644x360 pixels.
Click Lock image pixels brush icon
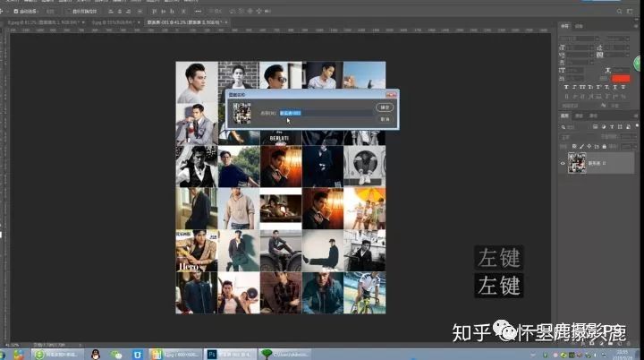[581, 147]
